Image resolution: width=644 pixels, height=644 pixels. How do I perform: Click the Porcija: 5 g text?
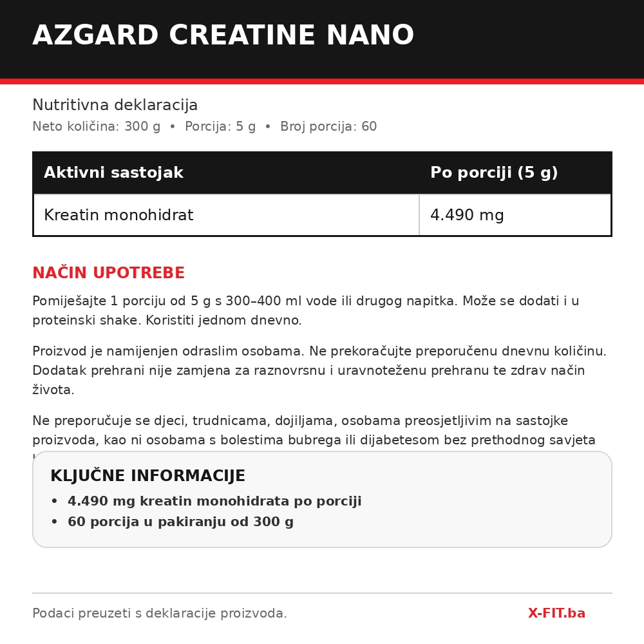click(220, 126)
